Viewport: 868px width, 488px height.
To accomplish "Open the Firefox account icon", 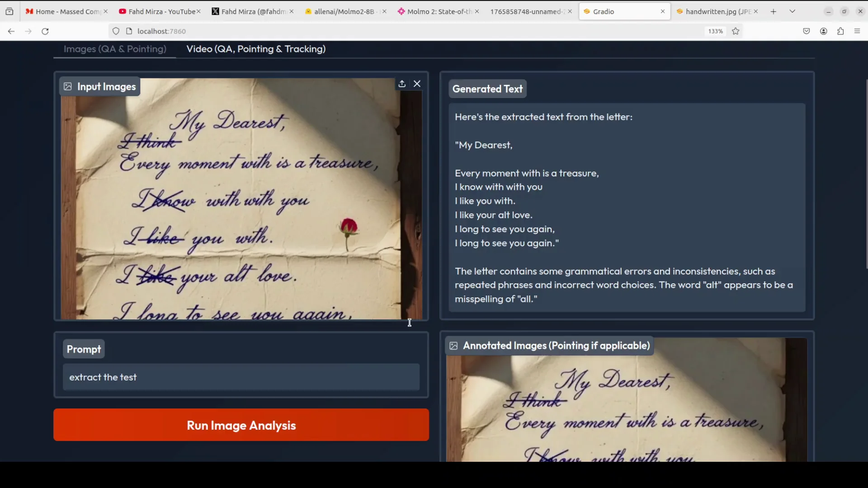I will pos(824,31).
